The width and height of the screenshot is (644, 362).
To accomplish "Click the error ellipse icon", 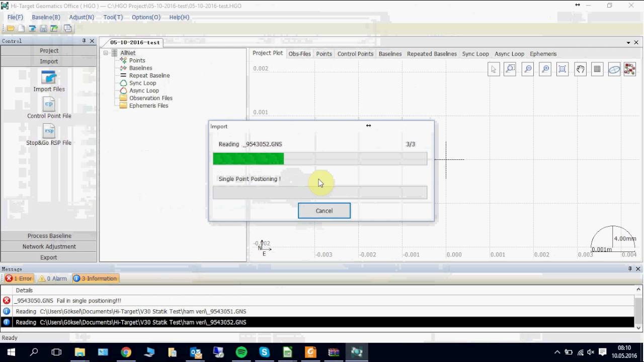I will tap(614, 69).
